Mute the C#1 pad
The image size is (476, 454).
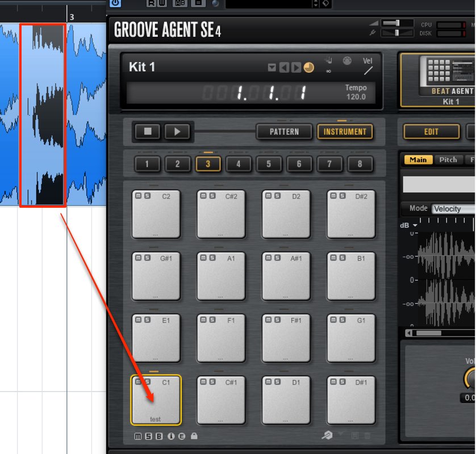(x=203, y=382)
